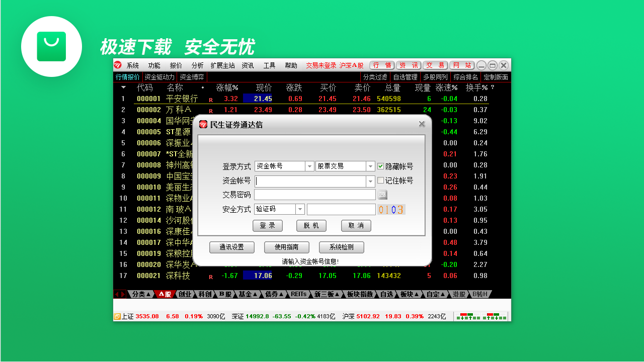Click the red logo in main title bar
644x362 pixels.
coord(118,65)
